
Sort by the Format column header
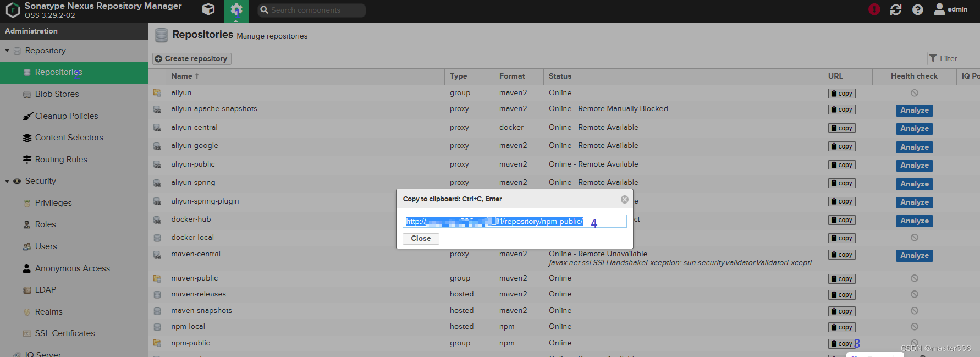pos(519,76)
